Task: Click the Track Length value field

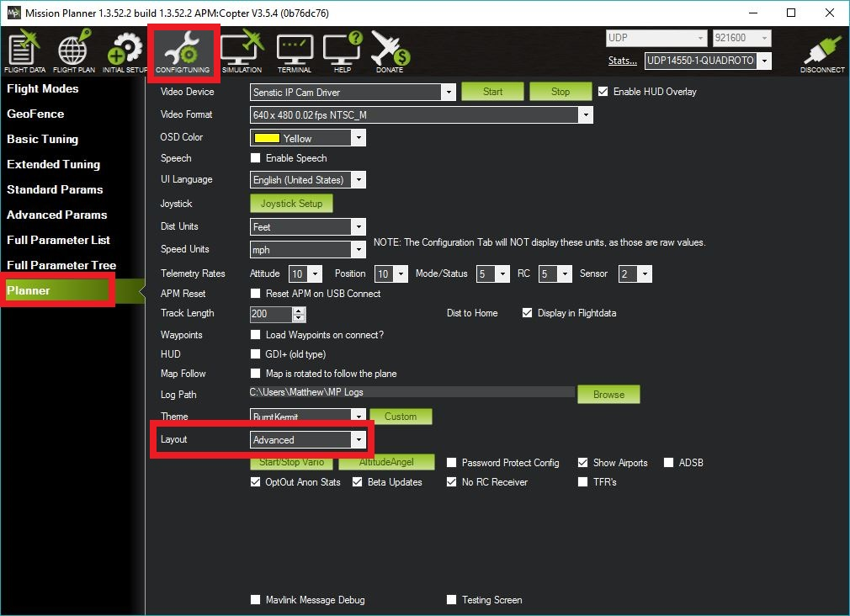Action: (271, 314)
